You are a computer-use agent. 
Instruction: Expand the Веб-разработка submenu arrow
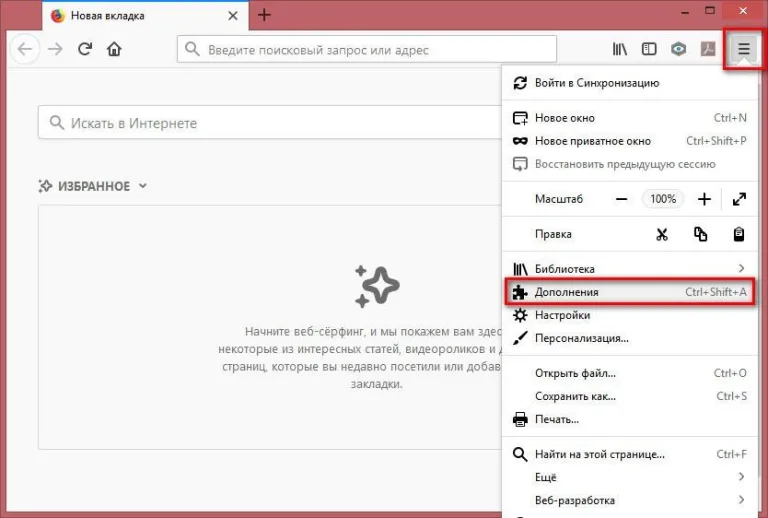(x=741, y=500)
